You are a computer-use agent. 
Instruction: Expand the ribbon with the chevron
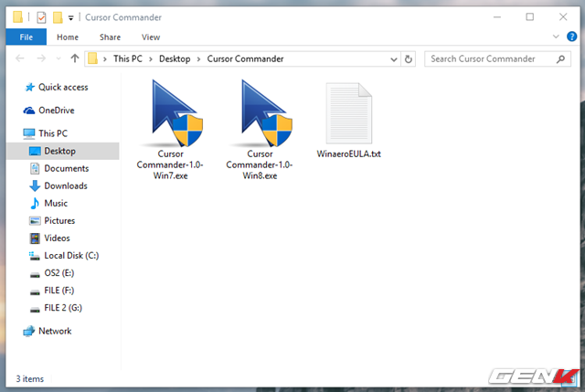[x=558, y=37]
